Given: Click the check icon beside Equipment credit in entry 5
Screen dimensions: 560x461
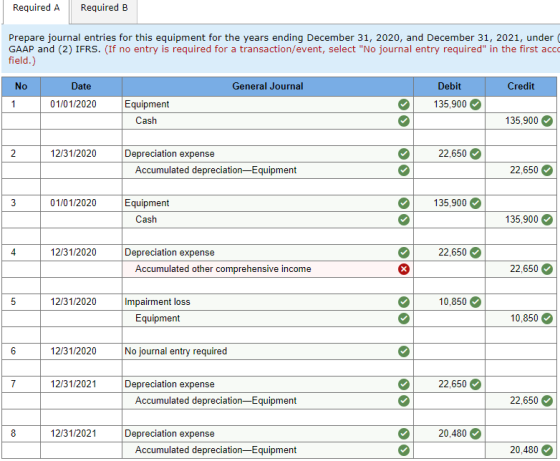Looking at the screenshot, I should pos(404,318).
